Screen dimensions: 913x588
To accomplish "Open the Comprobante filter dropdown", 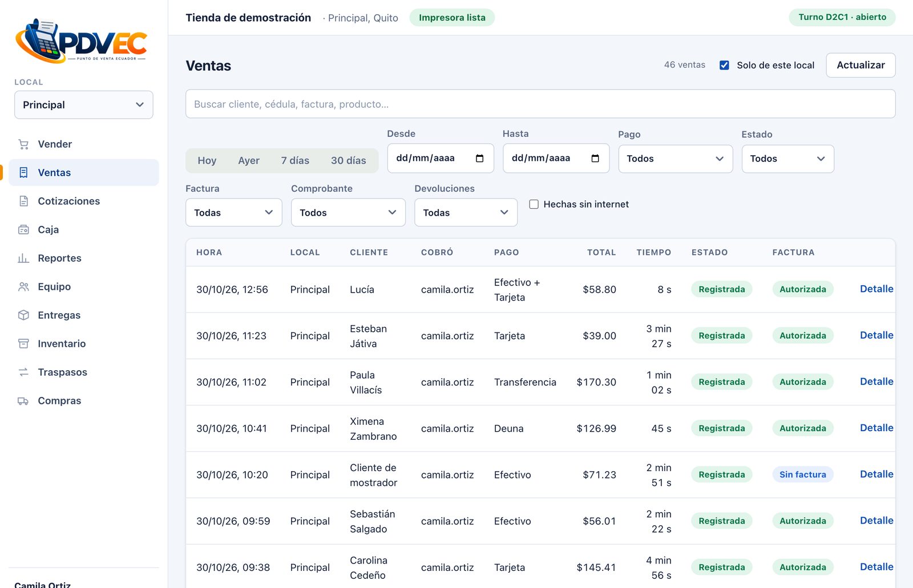I will (x=349, y=213).
